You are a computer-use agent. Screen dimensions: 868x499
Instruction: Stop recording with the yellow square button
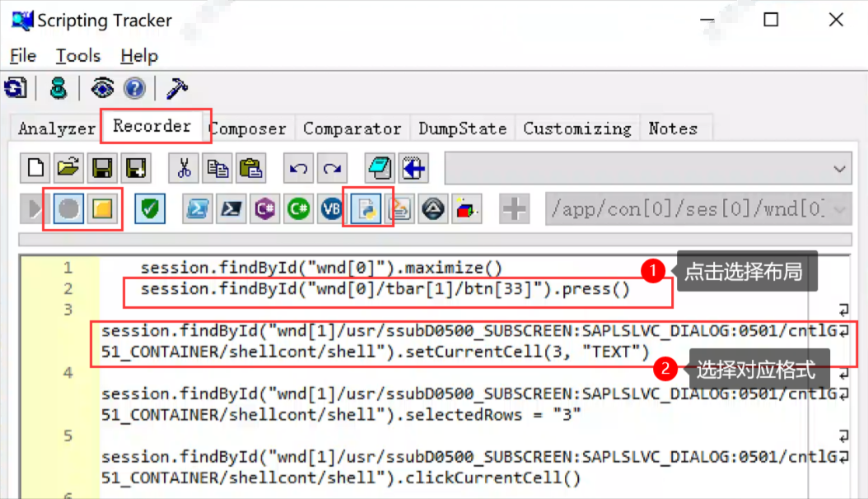coord(102,209)
